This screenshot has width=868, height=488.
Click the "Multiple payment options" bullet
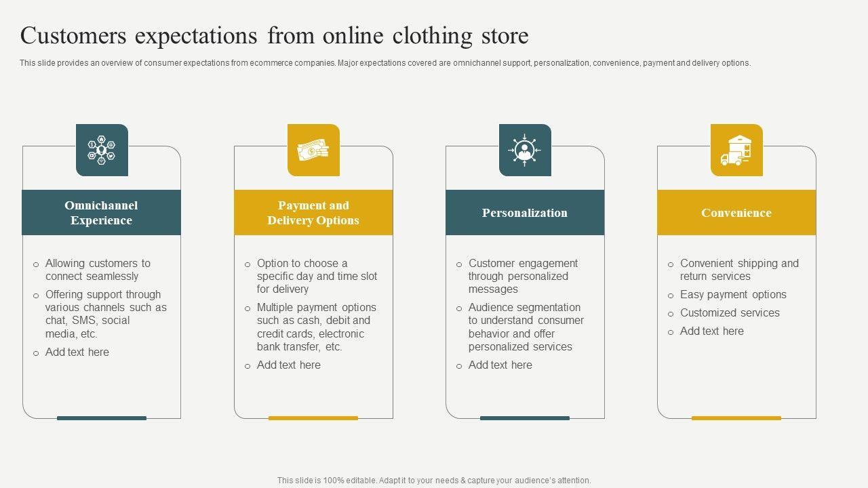pos(317,327)
